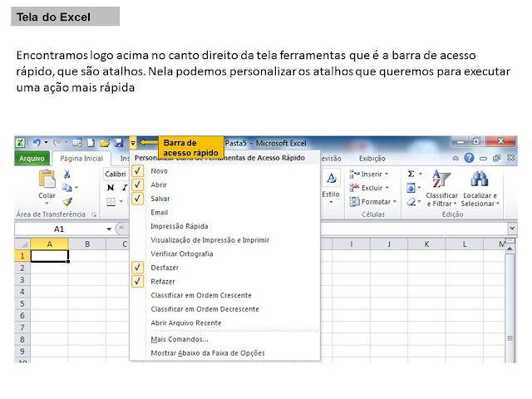Image resolution: width=532 pixels, height=399 pixels.
Task: Click the Calibri font name field
Action: click(116, 174)
